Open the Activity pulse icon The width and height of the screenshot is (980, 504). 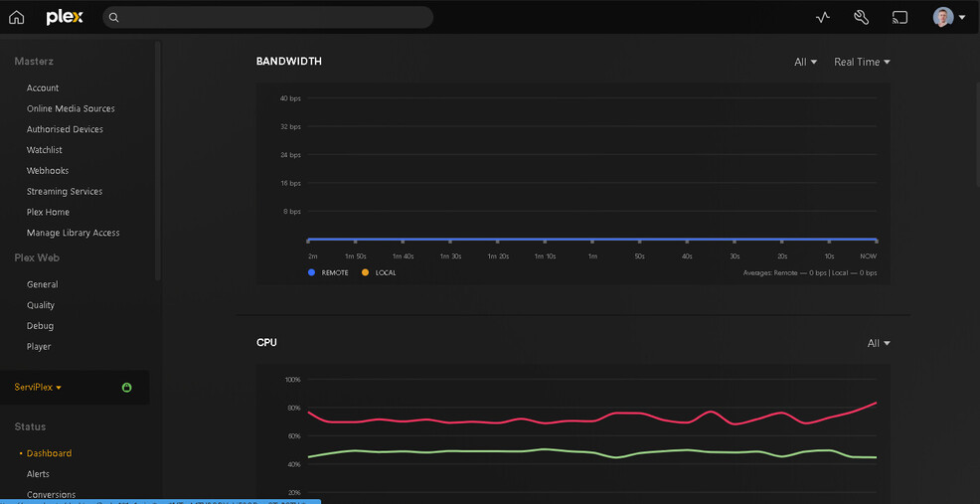[x=823, y=18]
